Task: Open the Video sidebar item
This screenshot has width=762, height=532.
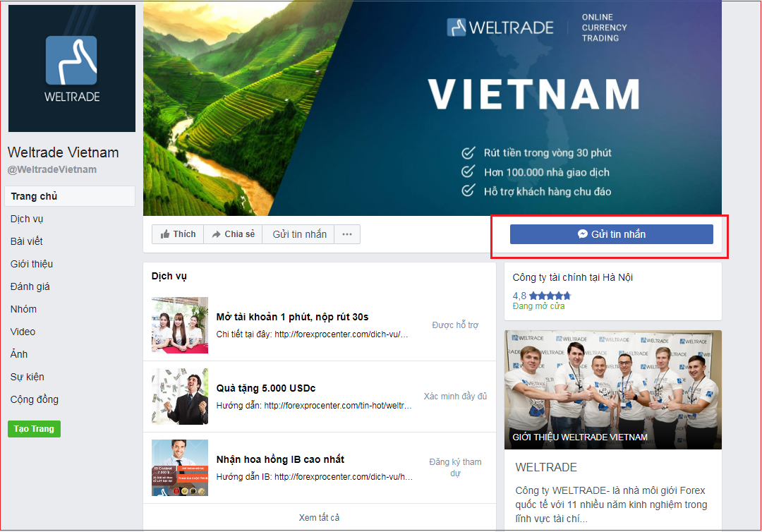Action: coord(23,332)
